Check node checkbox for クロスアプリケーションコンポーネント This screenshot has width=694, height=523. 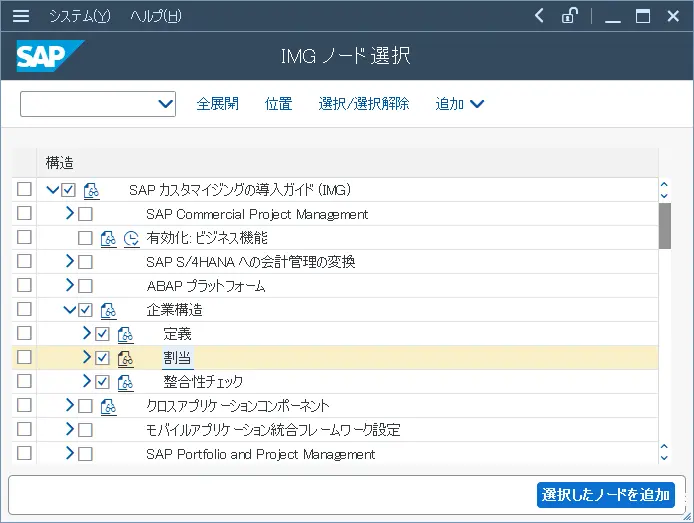[x=85, y=406]
